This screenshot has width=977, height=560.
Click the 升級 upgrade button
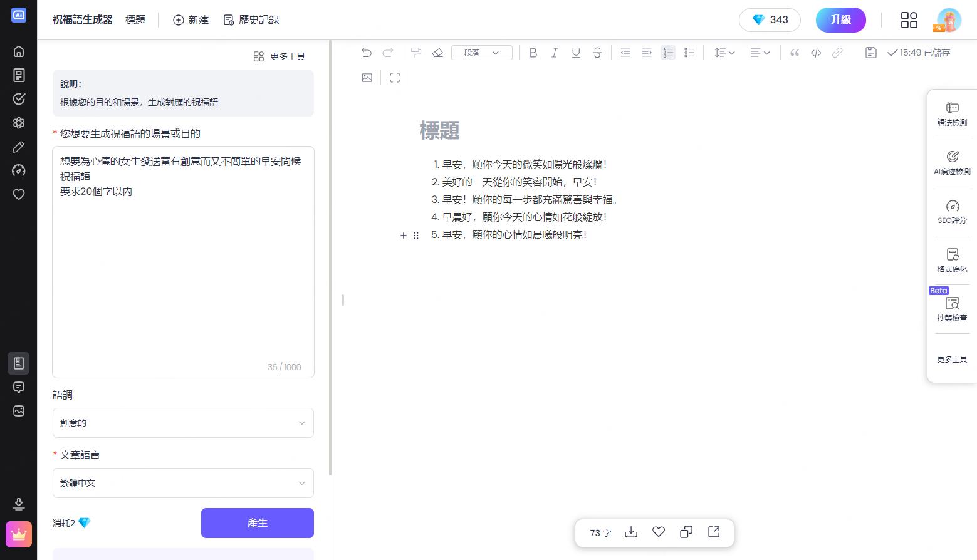coord(841,20)
